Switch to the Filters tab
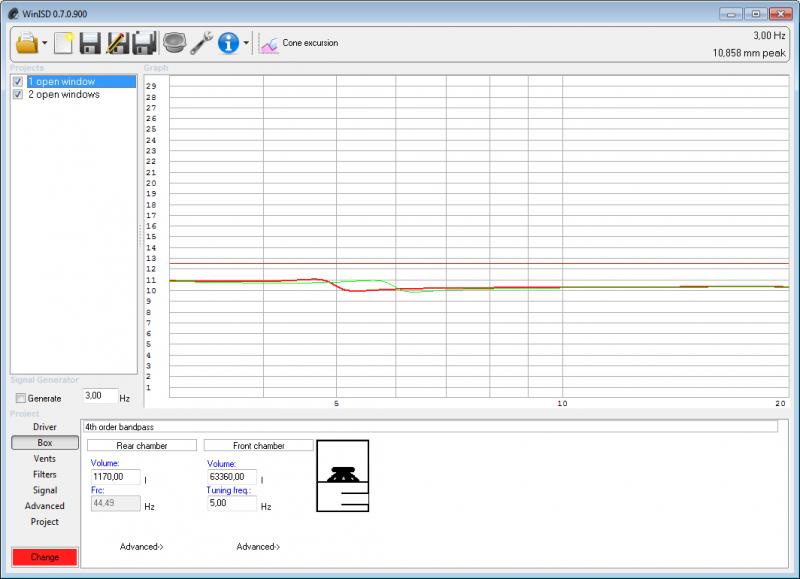The height and width of the screenshot is (579, 800). pyautogui.click(x=44, y=475)
